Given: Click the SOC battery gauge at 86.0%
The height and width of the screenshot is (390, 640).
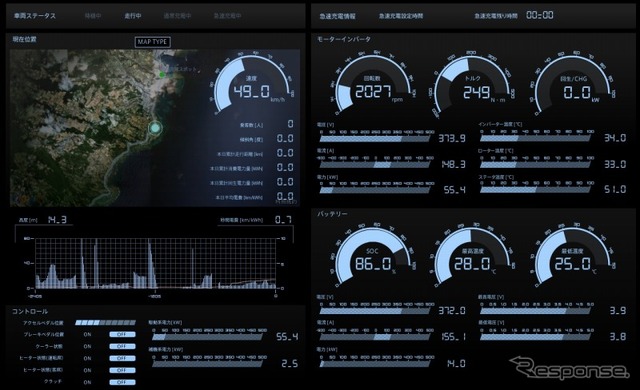Looking at the screenshot, I should tap(373, 256).
